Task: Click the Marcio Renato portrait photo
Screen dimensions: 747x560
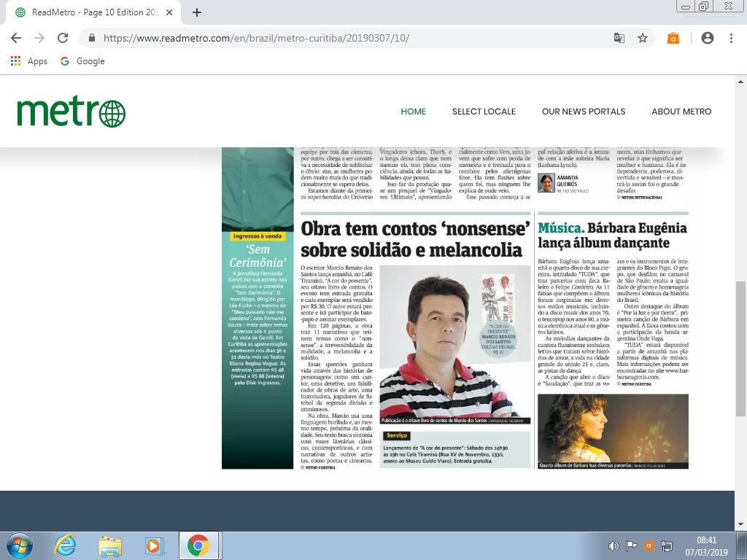Action: (455, 344)
